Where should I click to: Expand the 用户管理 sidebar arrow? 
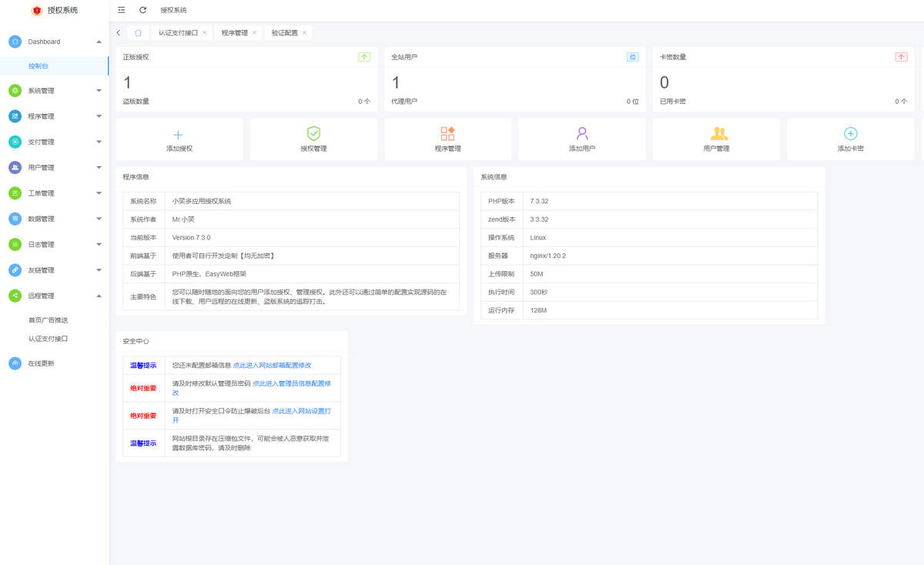(99, 168)
